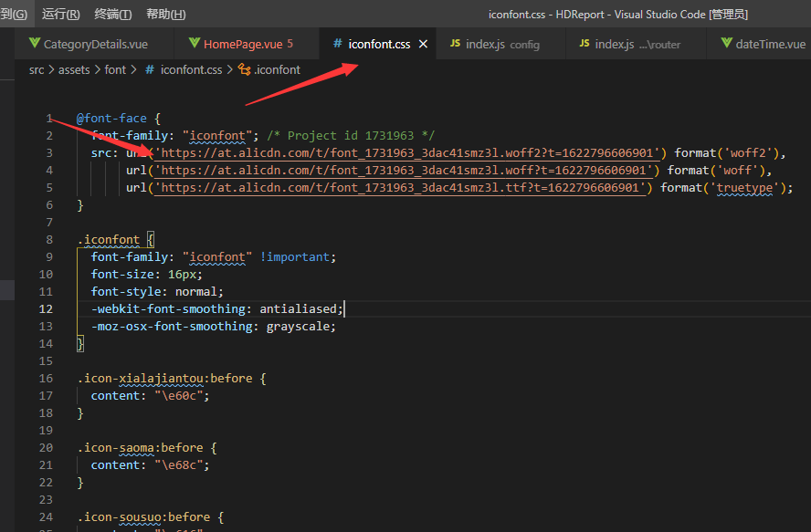Select the iconfont.css tab
This screenshot has height=532, width=811.
[x=379, y=44]
